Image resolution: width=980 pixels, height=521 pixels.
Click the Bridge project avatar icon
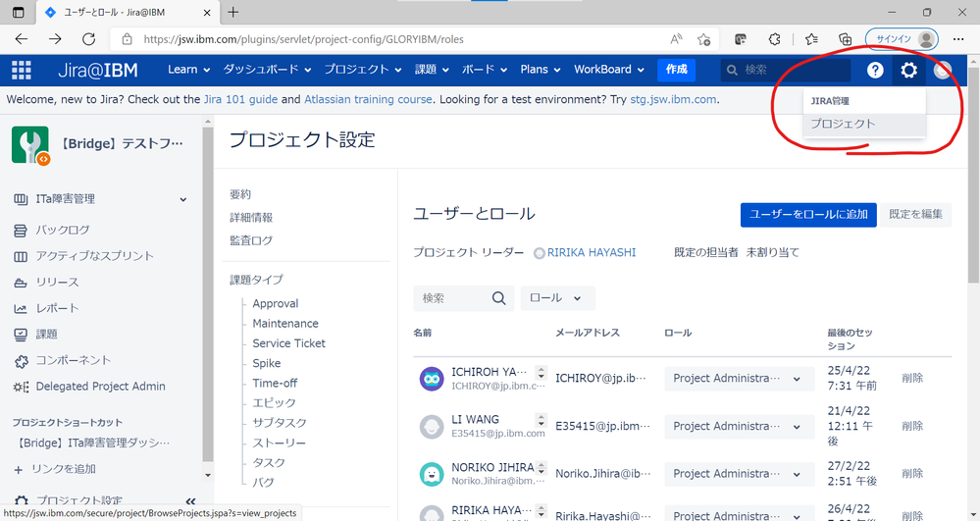pos(30,145)
